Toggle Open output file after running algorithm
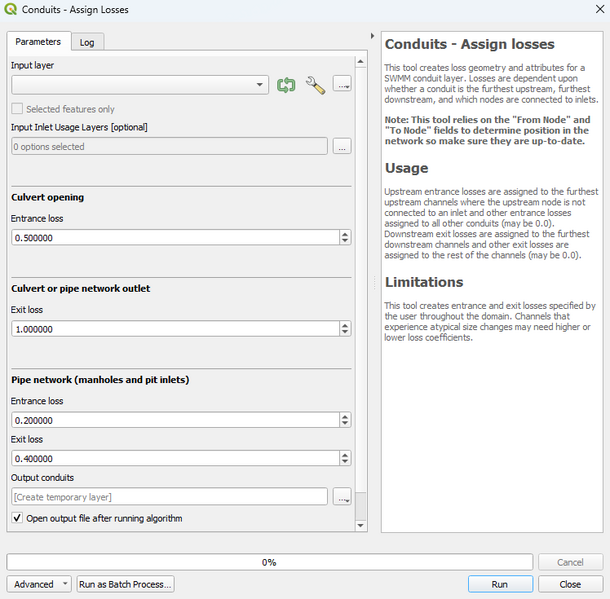Image resolution: width=610 pixels, height=599 pixels. click(x=17, y=518)
